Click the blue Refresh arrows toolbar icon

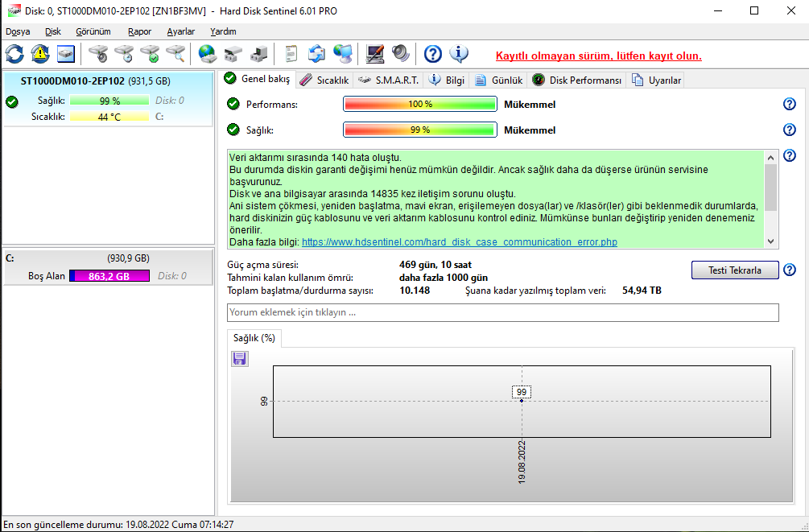(14, 54)
